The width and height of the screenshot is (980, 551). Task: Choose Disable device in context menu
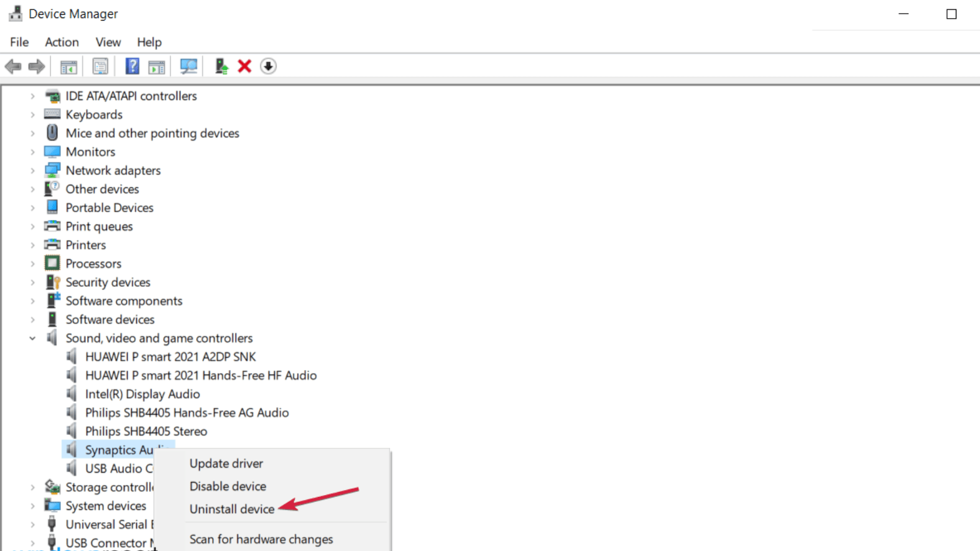[228, 486]
